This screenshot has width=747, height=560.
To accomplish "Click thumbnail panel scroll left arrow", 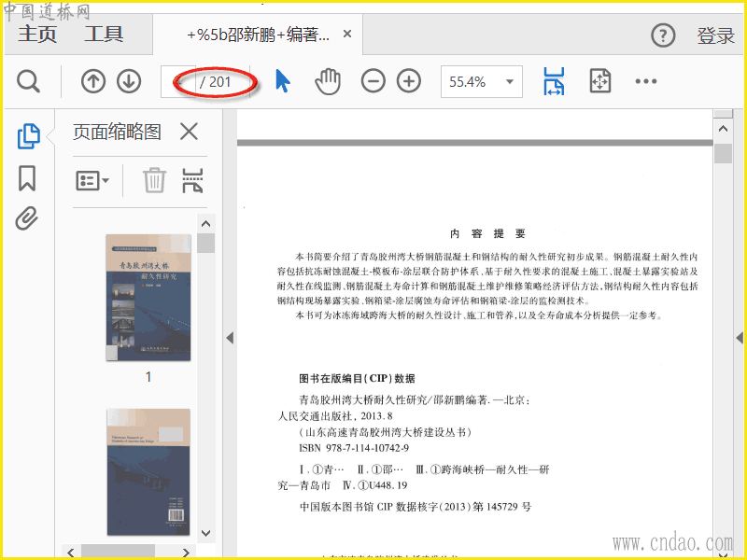I will click(x=71, y=553).
